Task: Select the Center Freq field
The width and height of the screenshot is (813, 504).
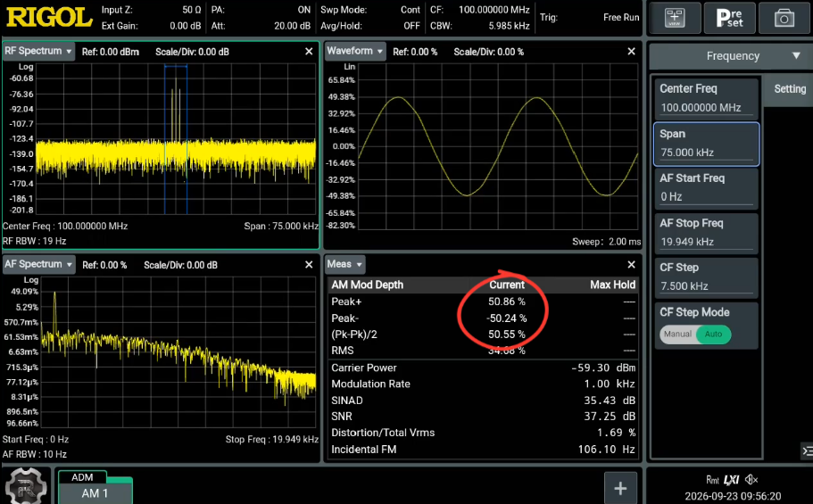Action: pos(706,98)
